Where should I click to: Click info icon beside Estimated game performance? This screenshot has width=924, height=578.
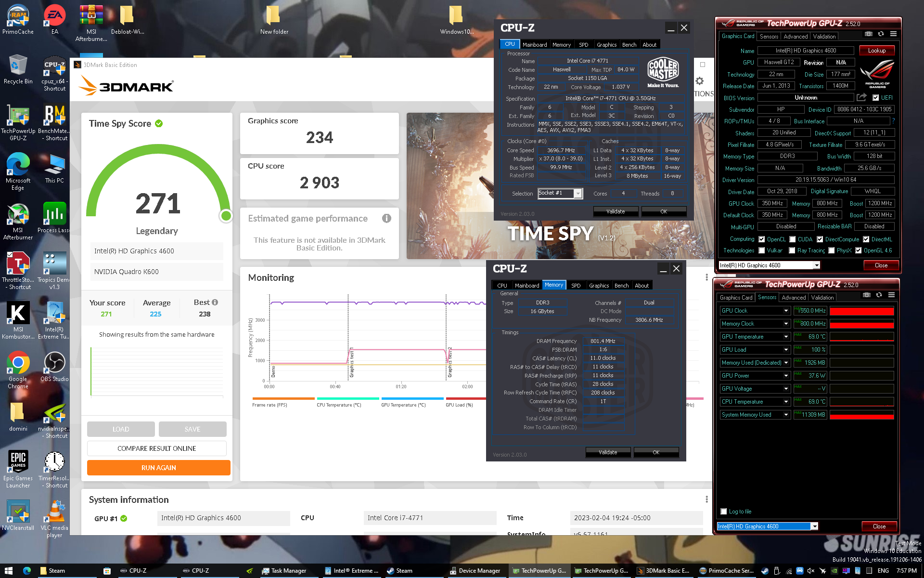pyautogui.click(x=386, y=218)
